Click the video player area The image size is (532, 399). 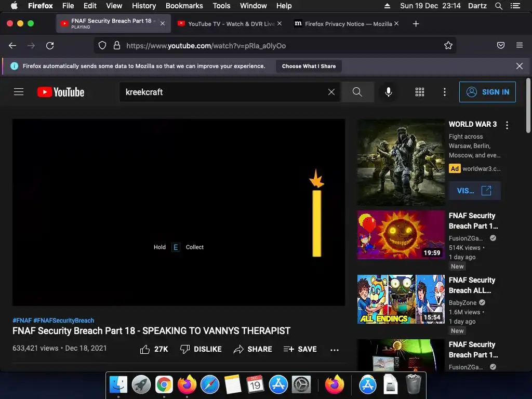coord(179,212)
